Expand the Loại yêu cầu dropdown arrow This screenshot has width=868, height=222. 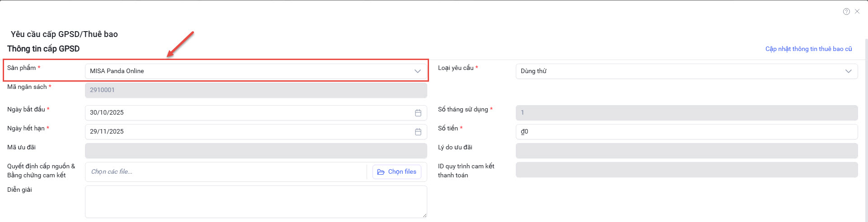tap(849, 71)
